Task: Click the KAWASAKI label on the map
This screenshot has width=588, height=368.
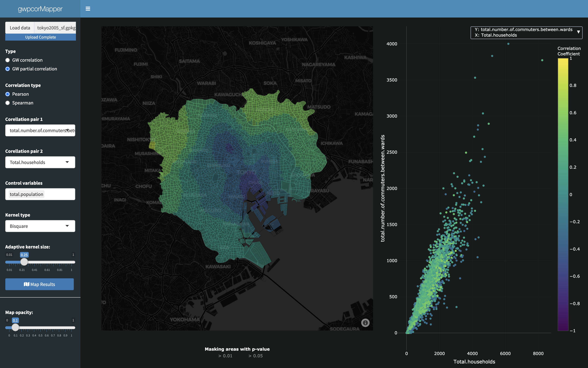Action: pos(218,267)
